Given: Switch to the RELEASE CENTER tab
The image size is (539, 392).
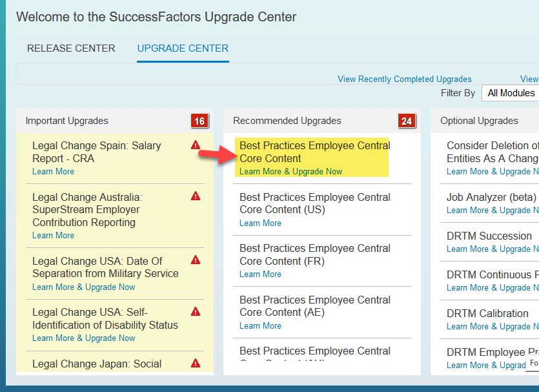Looking at the screenshot, I should pos(71,48).
